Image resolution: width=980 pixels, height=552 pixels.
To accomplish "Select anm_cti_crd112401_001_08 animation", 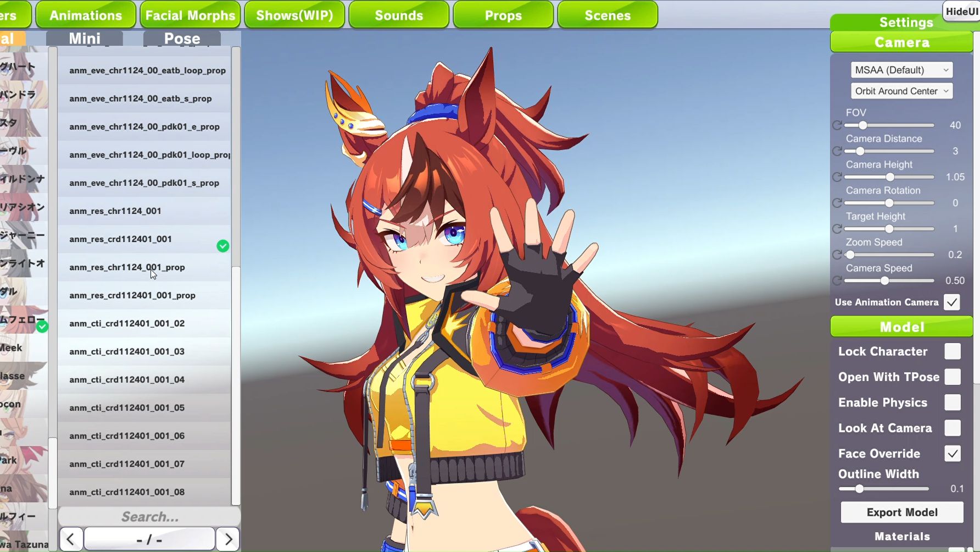I will 144,492.
